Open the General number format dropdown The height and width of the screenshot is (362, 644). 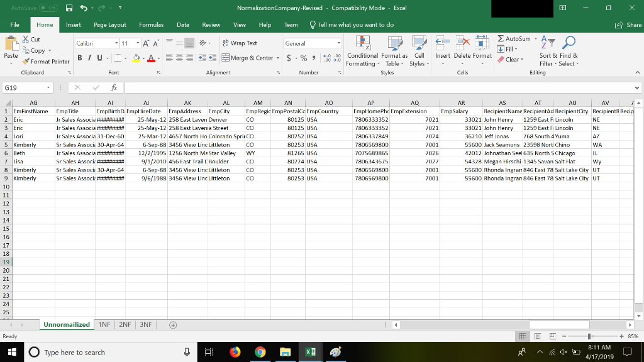[338, 43]
